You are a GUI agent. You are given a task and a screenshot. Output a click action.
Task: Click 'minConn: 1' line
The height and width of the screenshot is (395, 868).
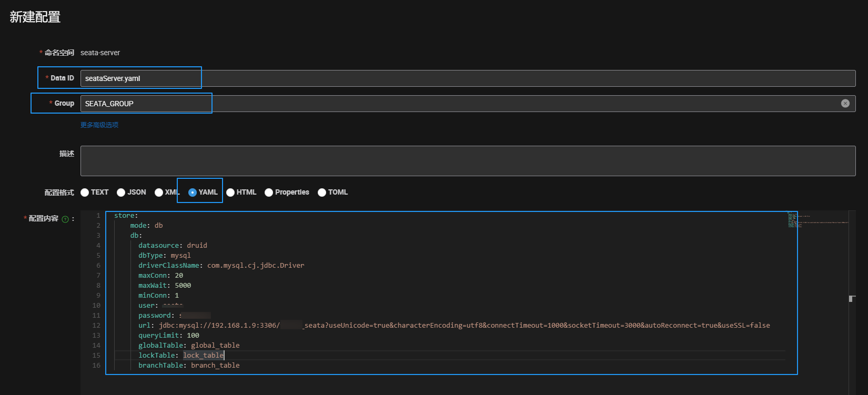click(158, 296)
